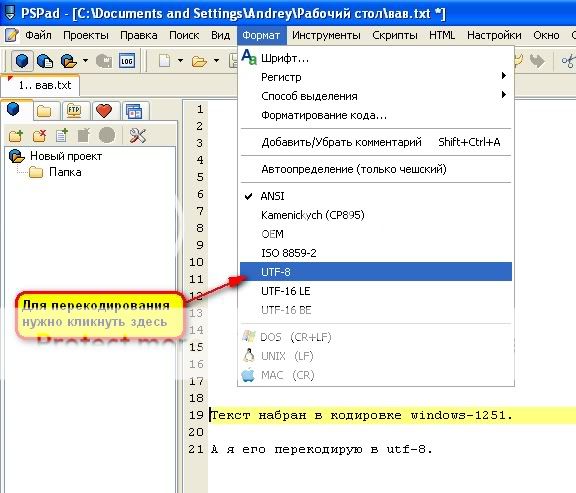This screenshot has width=576, height=493.
Task: Select the Папка folder in the project tree
Action: point(65,172)
